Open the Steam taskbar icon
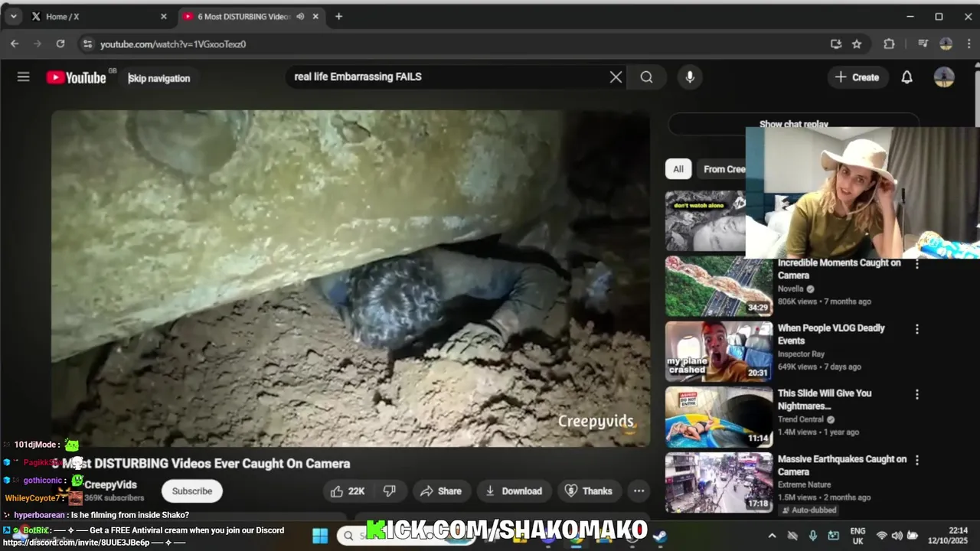The width and height of the screenshot is (980, 551). click(660, 536)
